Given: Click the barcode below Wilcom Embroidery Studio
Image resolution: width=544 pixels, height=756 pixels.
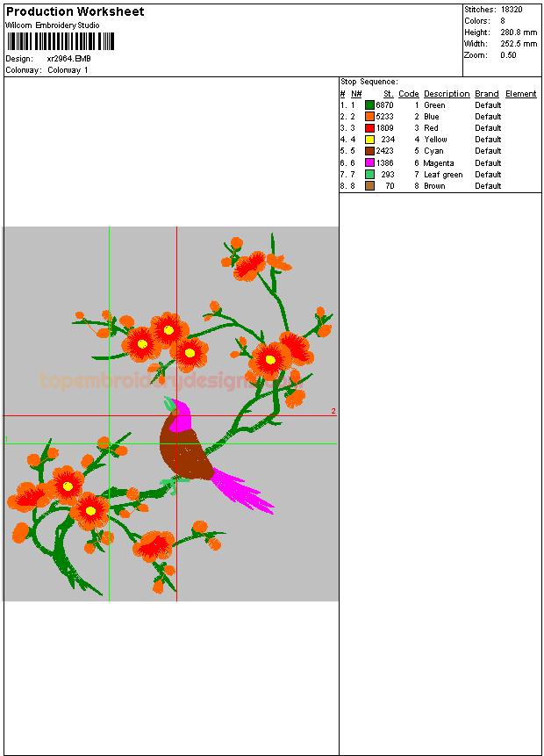Looking at the screenshot, I should tap(60, 40).
